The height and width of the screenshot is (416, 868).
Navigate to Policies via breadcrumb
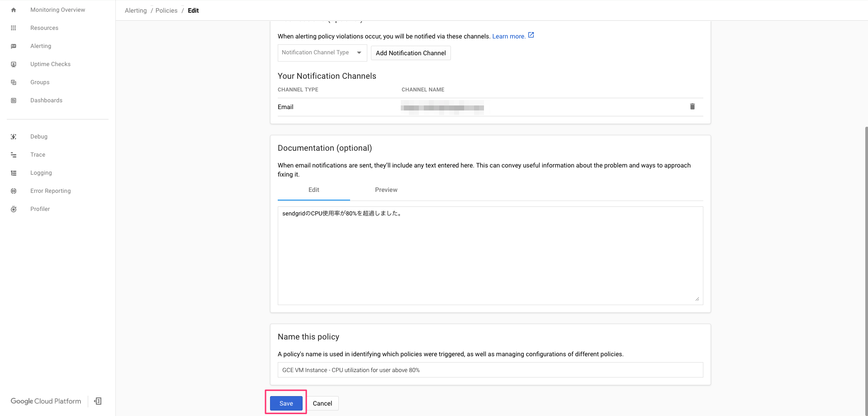(x=166, y=10)
